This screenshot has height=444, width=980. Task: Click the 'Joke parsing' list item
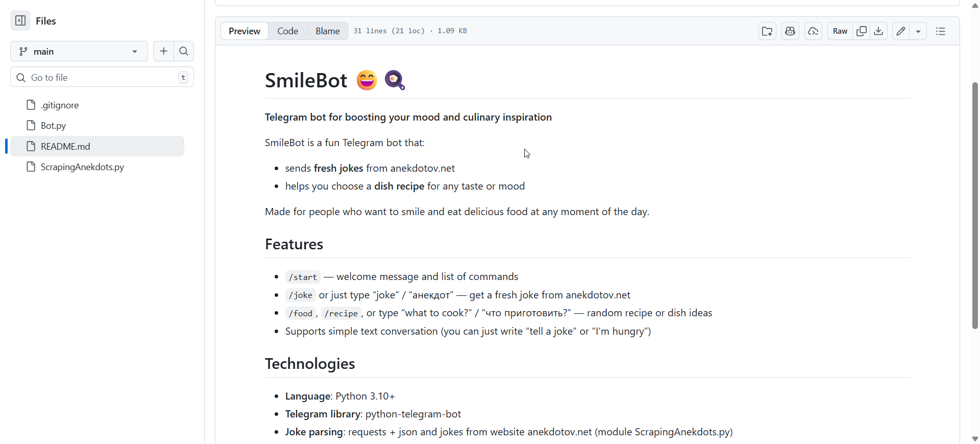509,432
